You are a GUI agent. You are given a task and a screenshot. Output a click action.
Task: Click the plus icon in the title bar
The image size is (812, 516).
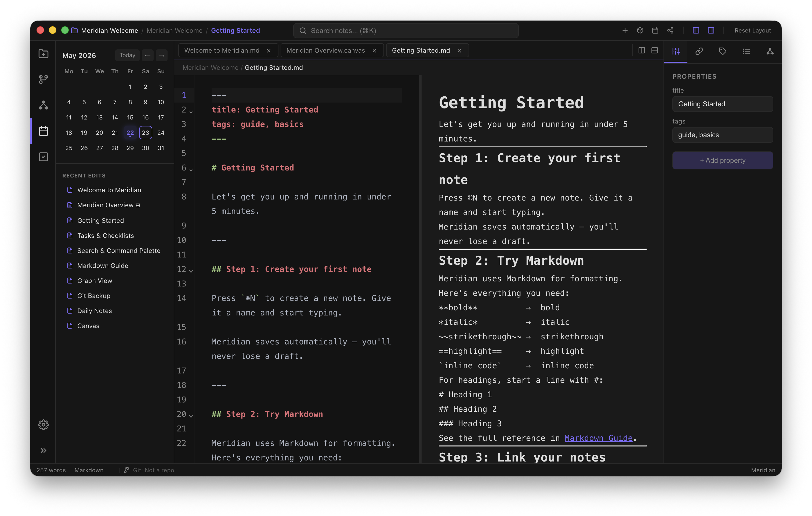(625, 30)
